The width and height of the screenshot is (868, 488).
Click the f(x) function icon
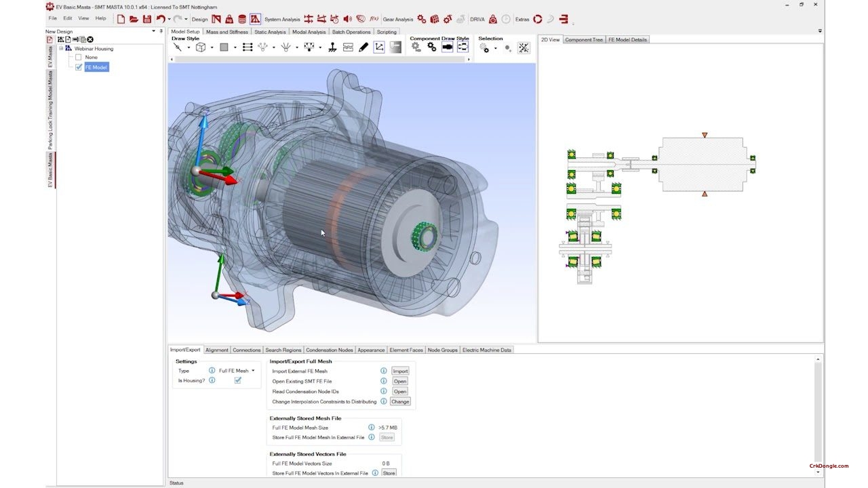click(x=373, y=19)
